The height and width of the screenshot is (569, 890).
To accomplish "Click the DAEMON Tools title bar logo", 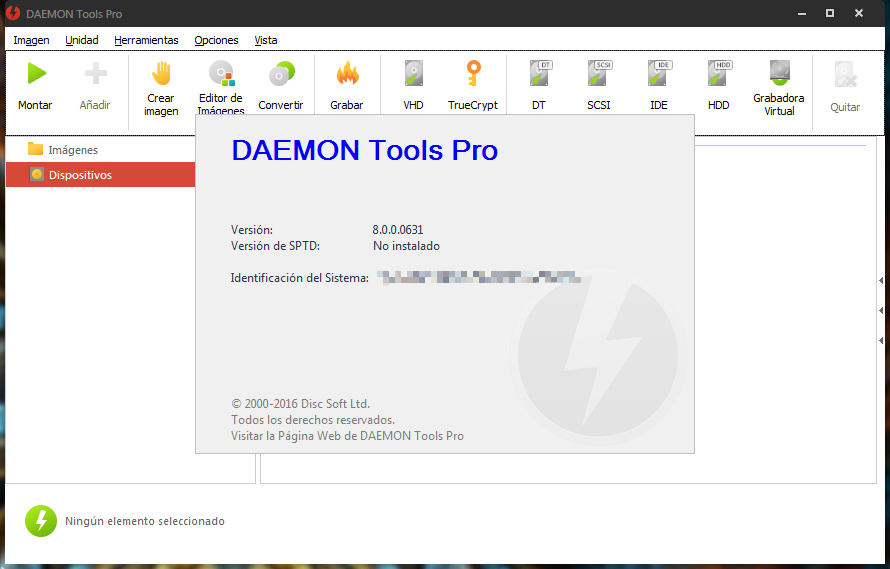I will pyautogui.click(x=12, y=13).
